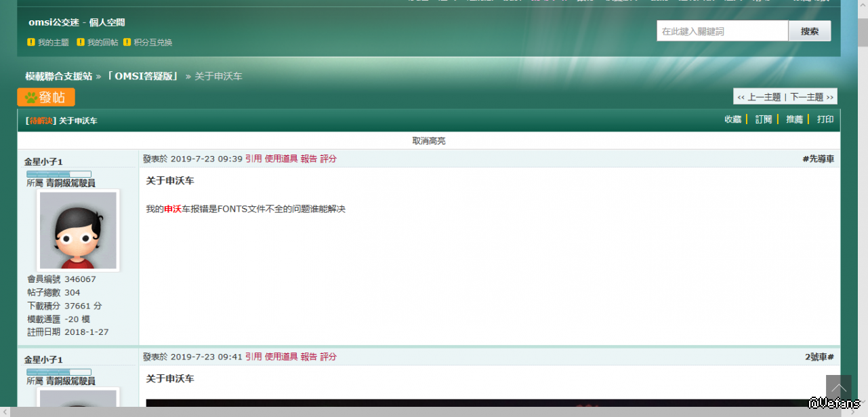Focus the keyword search input field
This screenshot has height=417, width=868.
tap(722, 31)
